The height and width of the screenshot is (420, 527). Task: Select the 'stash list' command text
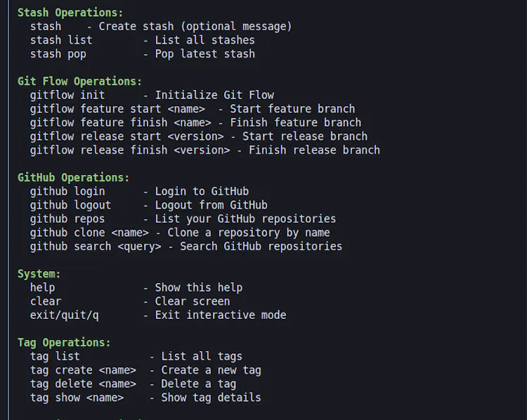coord(61,40)
